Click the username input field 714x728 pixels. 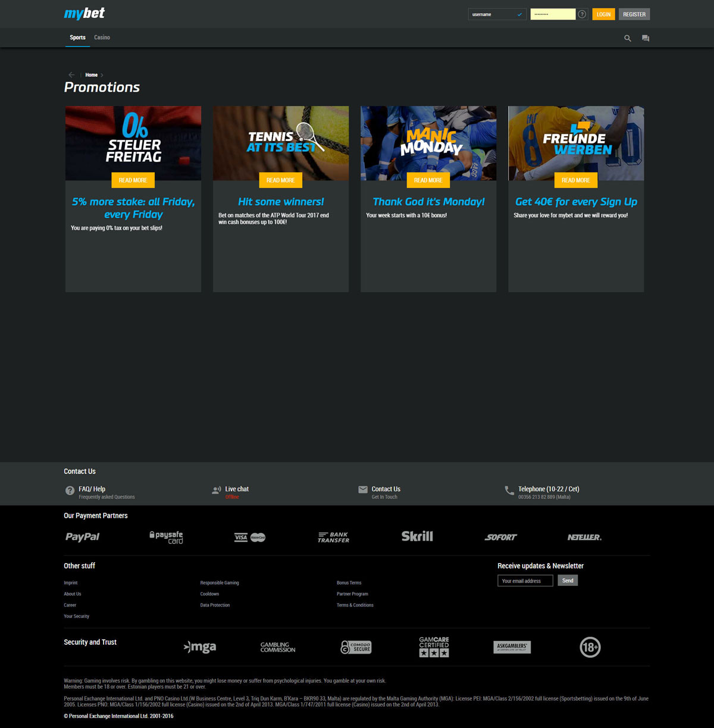pos(497,14)
